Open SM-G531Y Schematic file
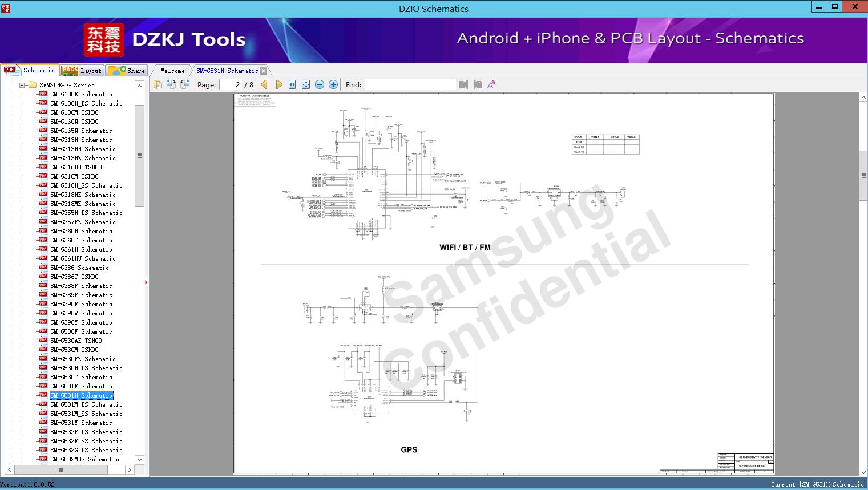 pyautogui.click(x=81, y=423)
